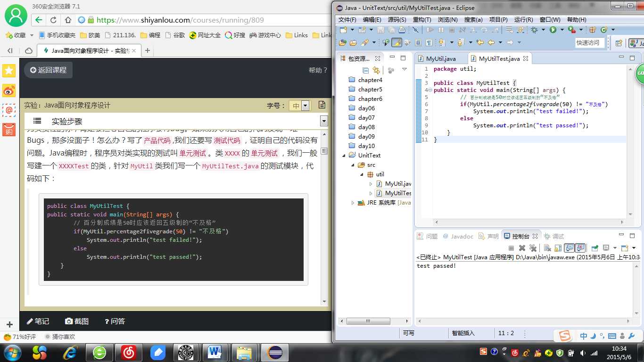Click the Windows Start button
This screenshot has width=644, height=362.
[x=12, y=352]
